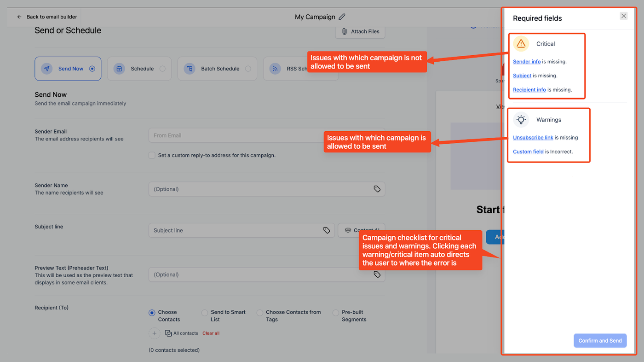Click the tag icon in Subject line field
644x362 pixels.
click(327, 230)
